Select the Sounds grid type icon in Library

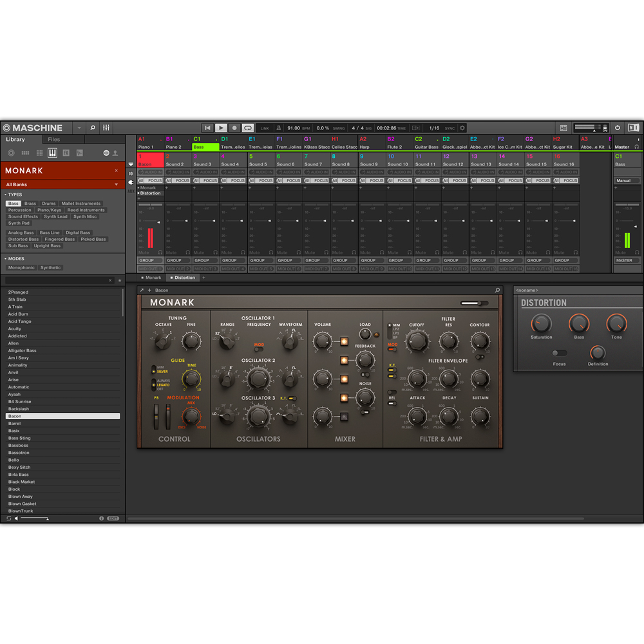(x=39, y=153)
